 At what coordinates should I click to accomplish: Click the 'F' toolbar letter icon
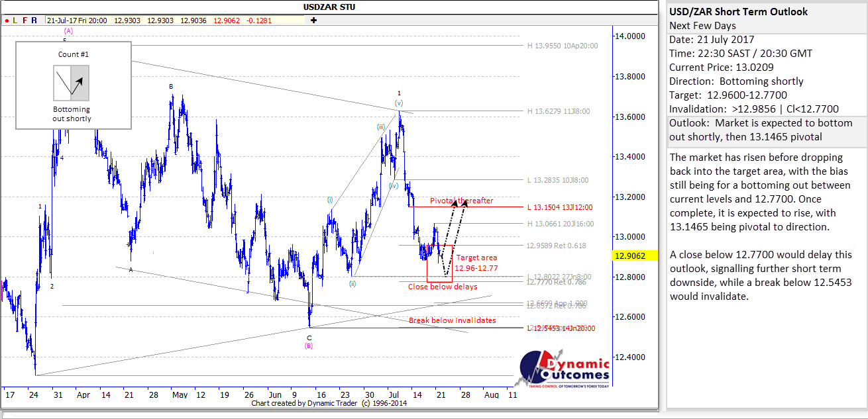(x=25, y=21)
